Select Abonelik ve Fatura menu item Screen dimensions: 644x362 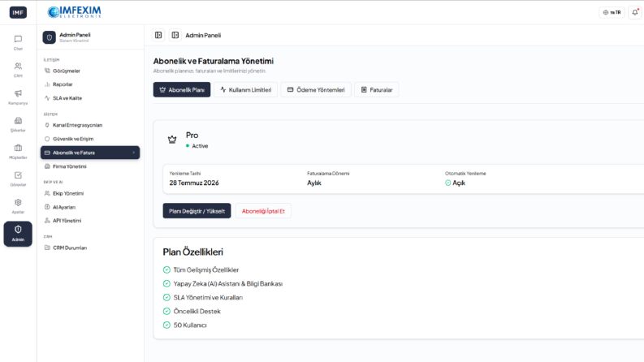(90, 153)
